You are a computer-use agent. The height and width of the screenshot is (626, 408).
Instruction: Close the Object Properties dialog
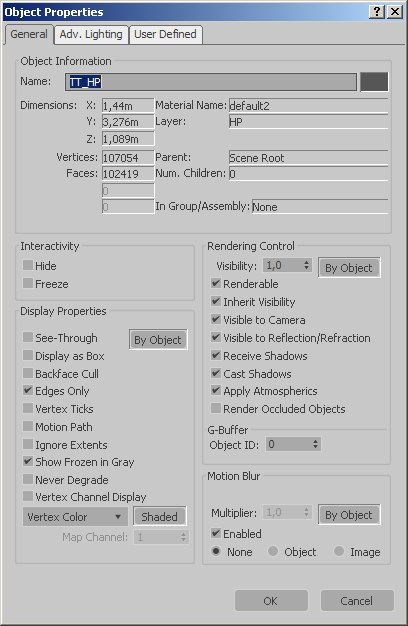(395, 12)
